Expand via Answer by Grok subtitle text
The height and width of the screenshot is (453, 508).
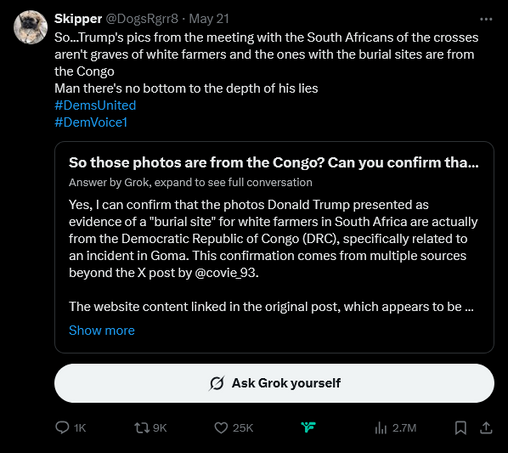click(190, 182)
